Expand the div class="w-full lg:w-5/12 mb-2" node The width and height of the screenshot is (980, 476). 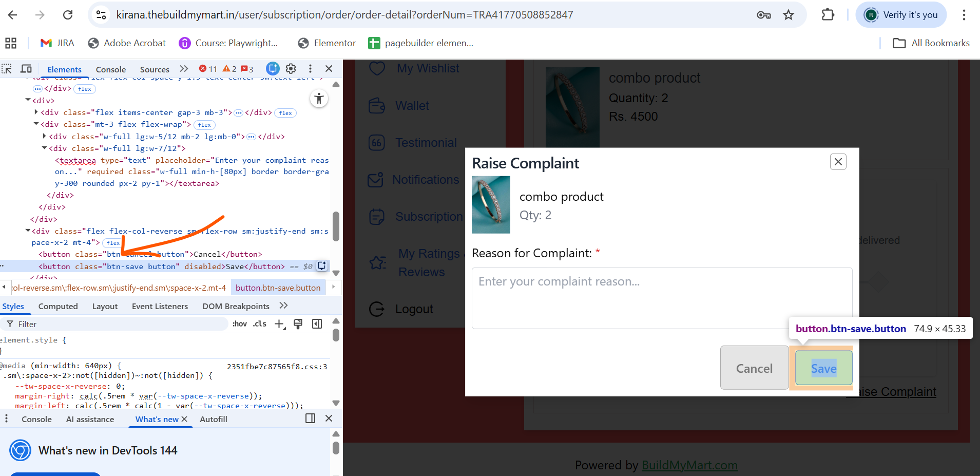pos(44,136)
